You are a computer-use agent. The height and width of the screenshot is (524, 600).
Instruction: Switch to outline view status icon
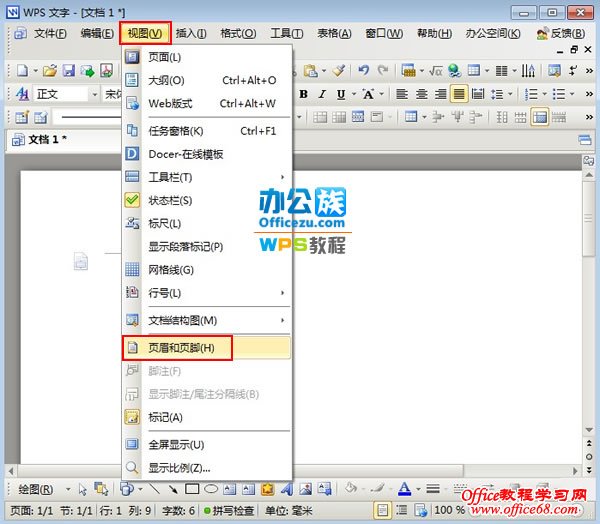tap(401, 510)
